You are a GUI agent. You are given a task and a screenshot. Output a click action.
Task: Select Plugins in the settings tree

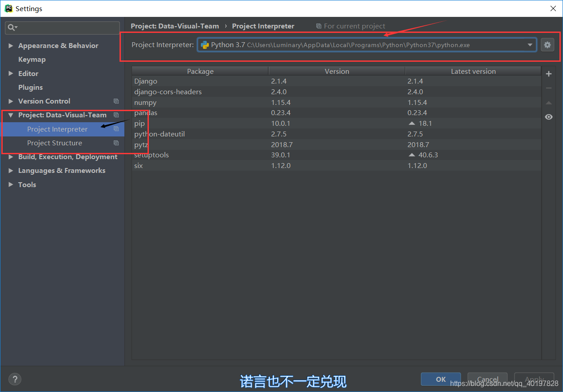click(30, 88)
